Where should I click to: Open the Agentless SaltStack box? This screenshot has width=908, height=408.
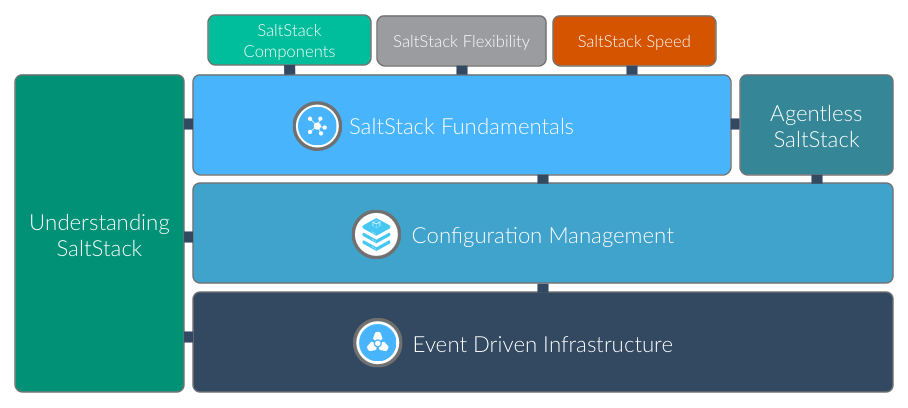pos(816,125)
